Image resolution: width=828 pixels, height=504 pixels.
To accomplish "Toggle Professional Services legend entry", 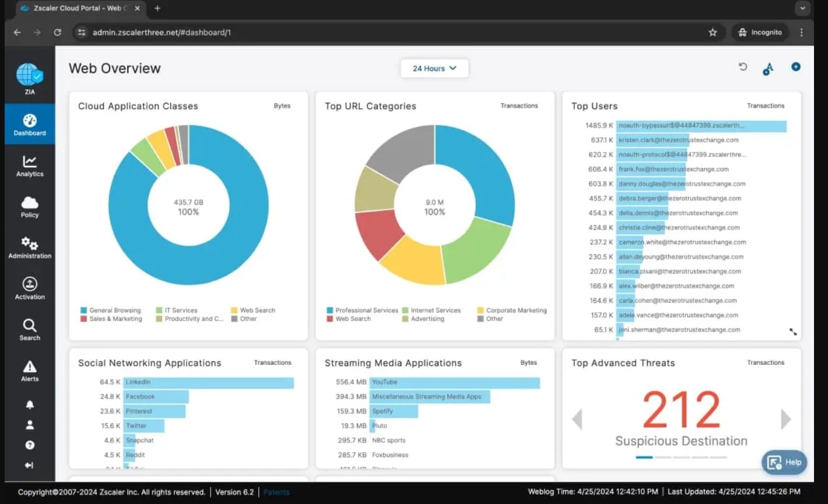I will click(362, 311).
